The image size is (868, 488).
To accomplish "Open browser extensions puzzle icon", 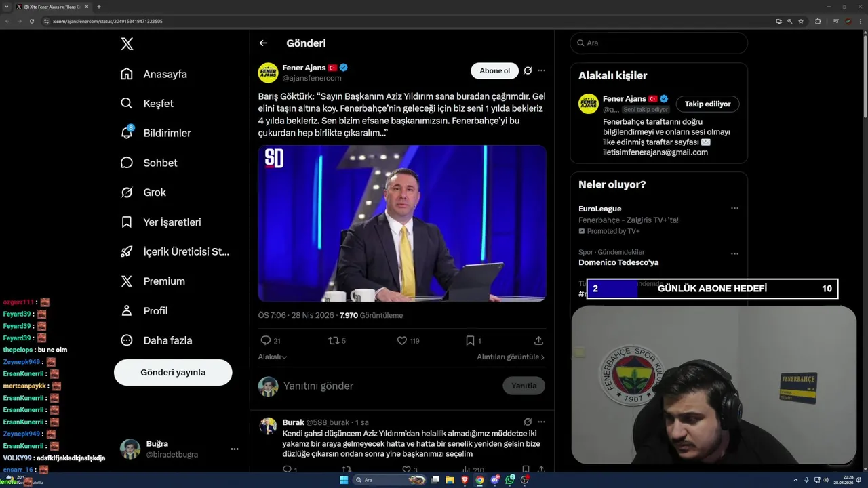I will pyautogui.click(x=818, y=21).
